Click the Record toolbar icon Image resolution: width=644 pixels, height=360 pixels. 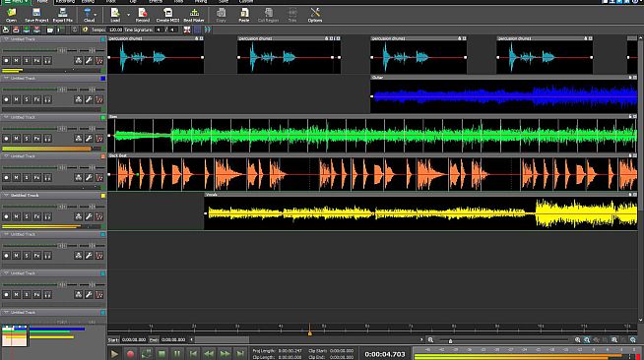tap(143, 15)
